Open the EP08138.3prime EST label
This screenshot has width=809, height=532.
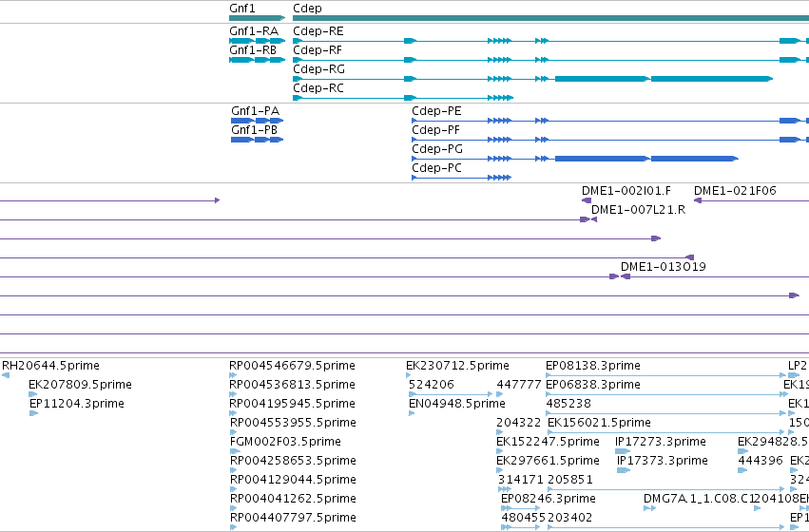pyautogui.click(x=593, y=366)
